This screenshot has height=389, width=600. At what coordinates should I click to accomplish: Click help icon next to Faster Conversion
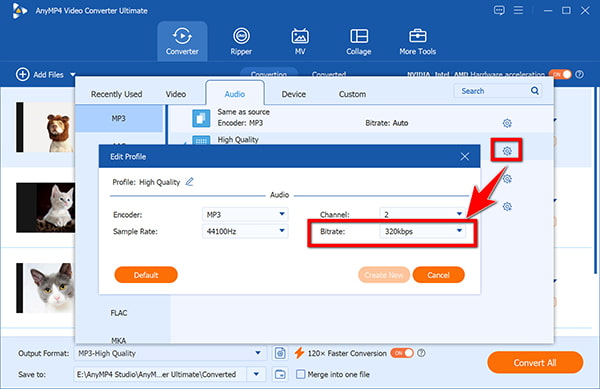pyautogui.click(x=421, y=353)
